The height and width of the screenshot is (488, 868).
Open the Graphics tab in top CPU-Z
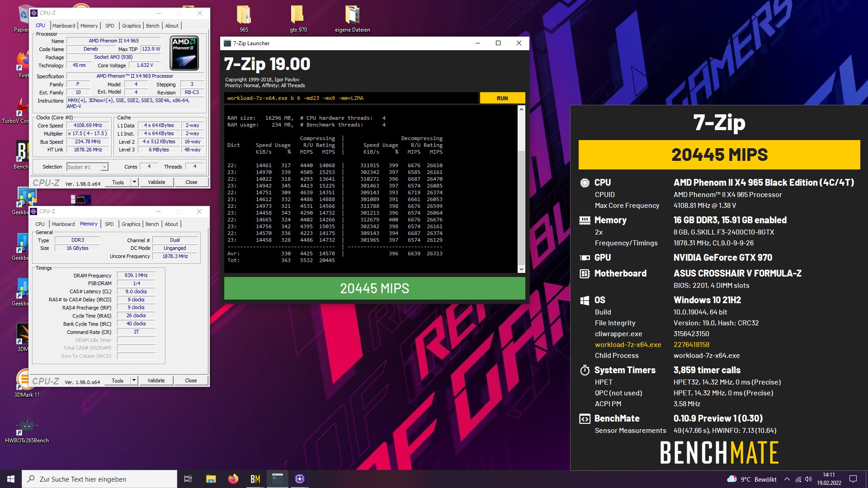tap(131, 26)
